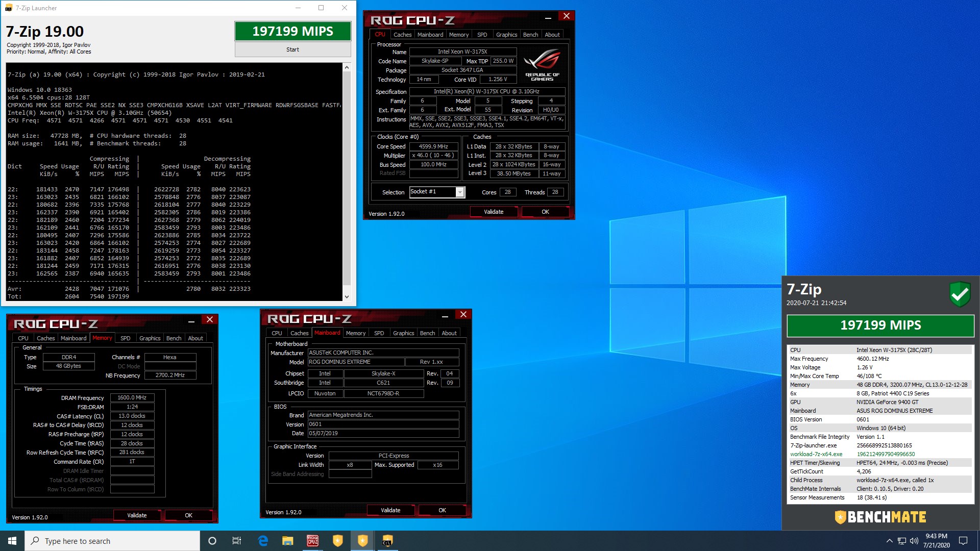Open network status tray icon

coord(902,541)
